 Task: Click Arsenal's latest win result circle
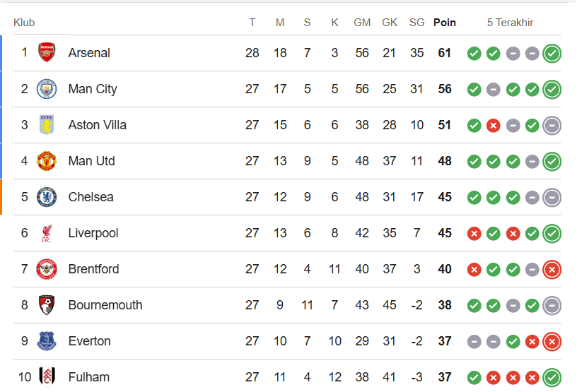coord(552,53)
